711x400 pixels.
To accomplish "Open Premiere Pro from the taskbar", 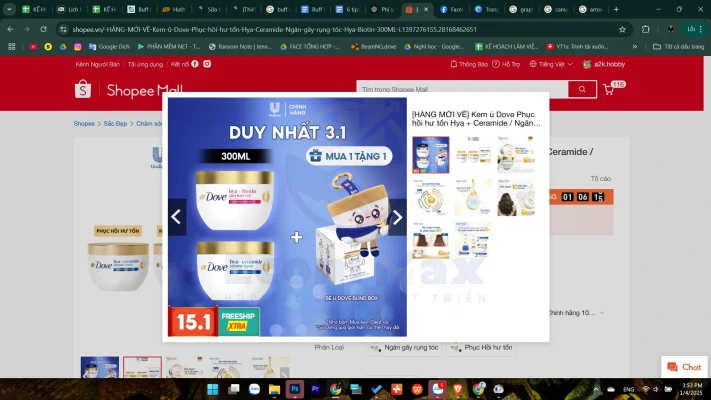I will point(315,389).
